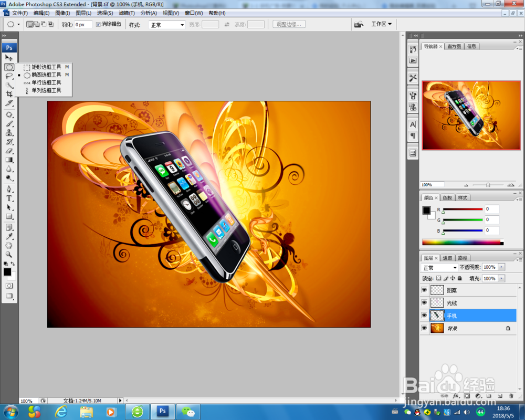Select the Brush tool
This screenshot has width=525, height=420.
pyautogui.click(x=9, y=124)
